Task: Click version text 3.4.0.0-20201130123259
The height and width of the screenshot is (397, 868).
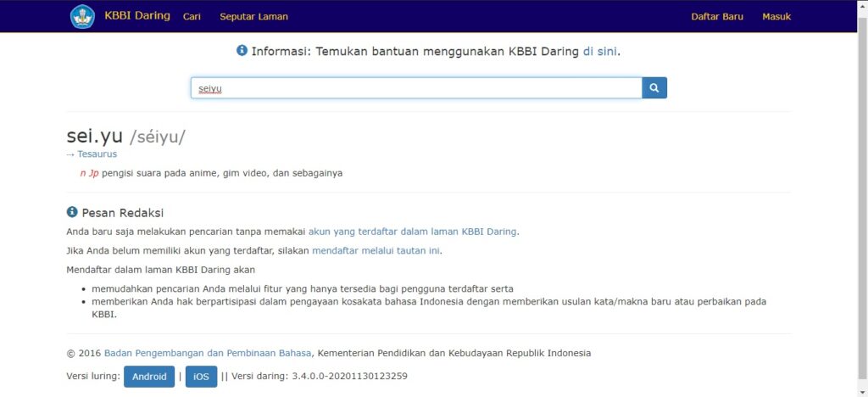Action: click(x=350, y=377)
